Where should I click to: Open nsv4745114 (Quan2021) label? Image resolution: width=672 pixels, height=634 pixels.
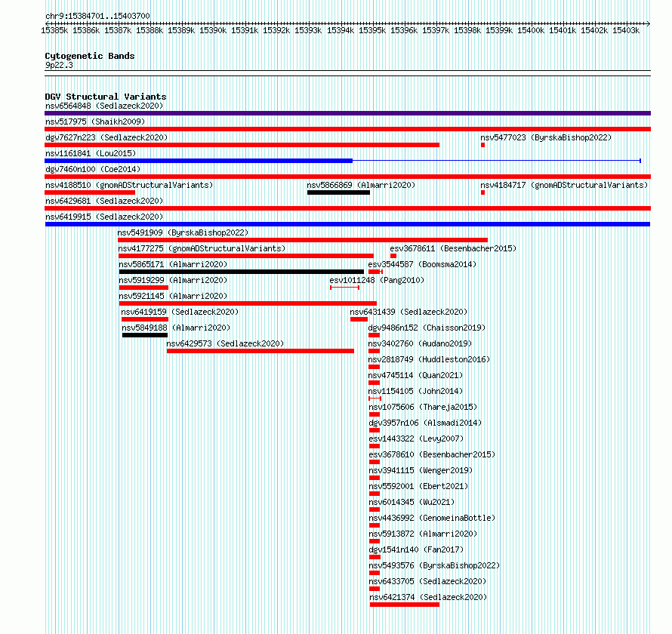(x=415, y=375)
